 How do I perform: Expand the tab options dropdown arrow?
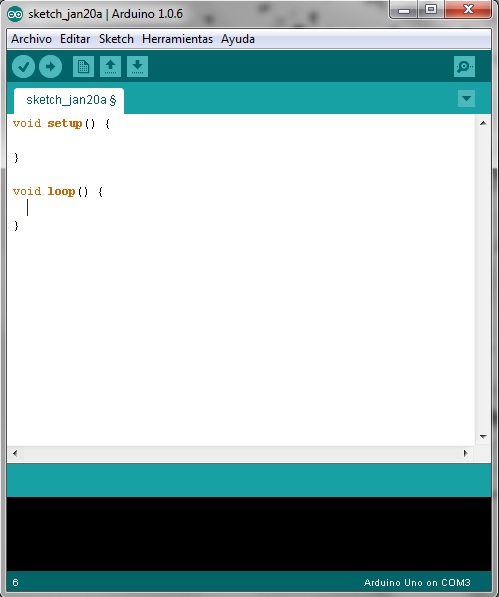click(466, 99)
